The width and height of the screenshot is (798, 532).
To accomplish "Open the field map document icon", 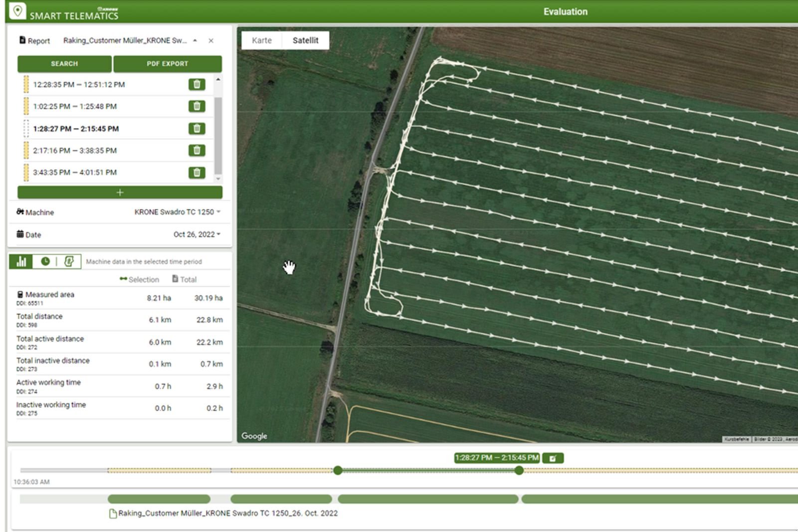I will click(69, 261).
